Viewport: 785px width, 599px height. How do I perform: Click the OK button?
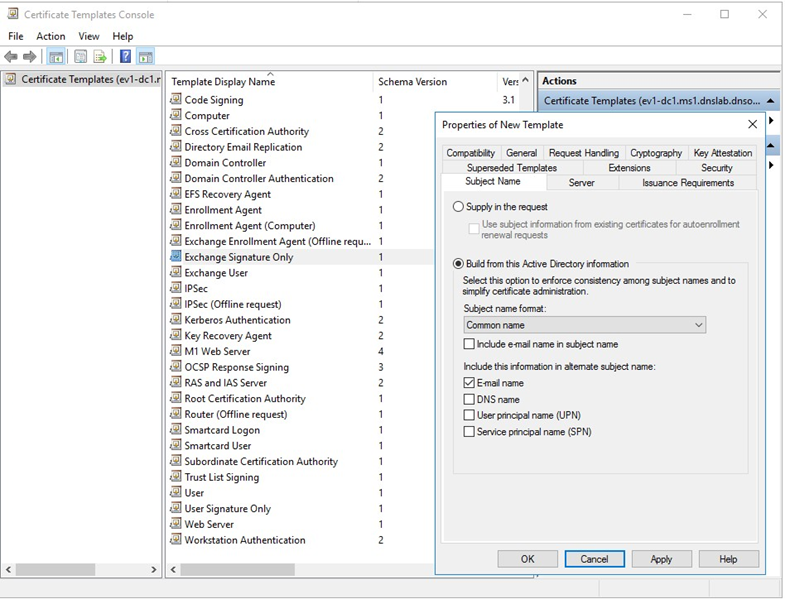[x=528, y=559]
